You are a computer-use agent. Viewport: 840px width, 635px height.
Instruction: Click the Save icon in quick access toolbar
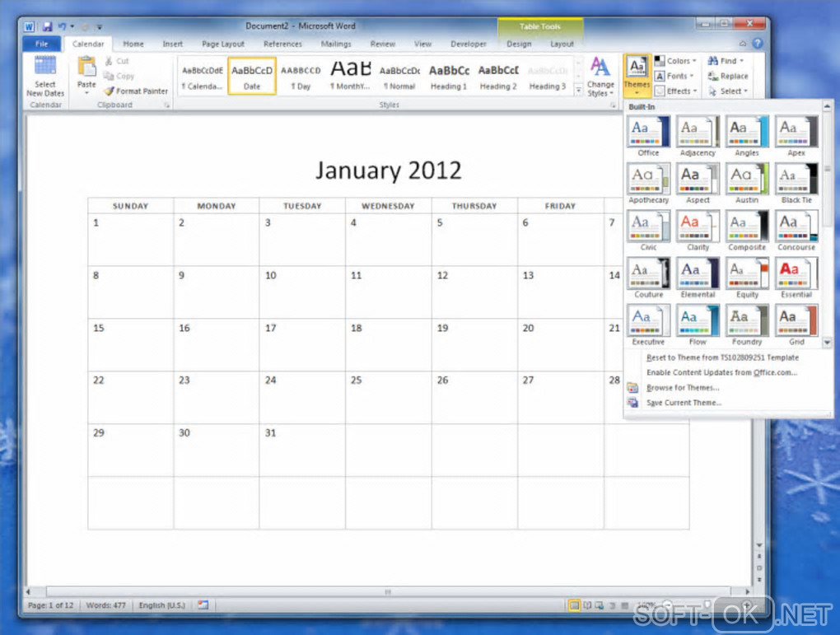(x=47, y=26)
